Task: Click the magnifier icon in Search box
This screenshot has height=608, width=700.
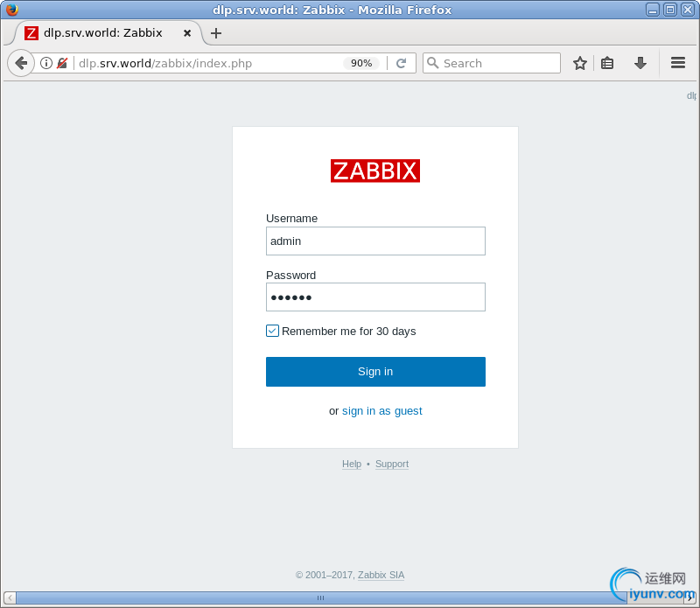Action: click(432, 62)
